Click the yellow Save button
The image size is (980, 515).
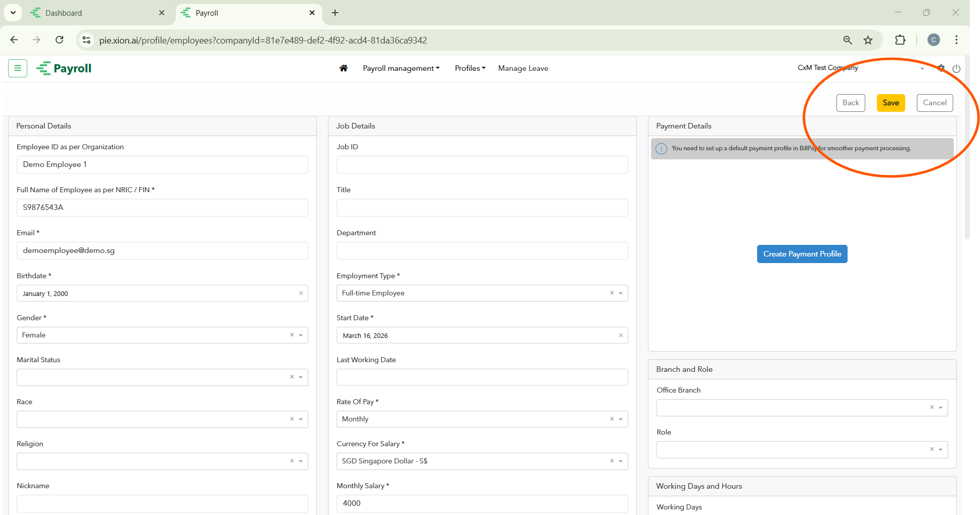(x=891, y=103)
